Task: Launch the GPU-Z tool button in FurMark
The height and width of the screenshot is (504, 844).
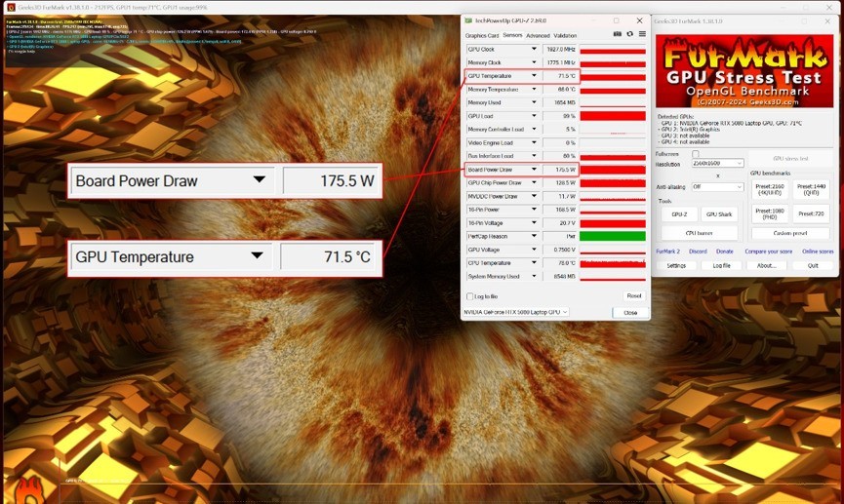Action: click(679, 214)
